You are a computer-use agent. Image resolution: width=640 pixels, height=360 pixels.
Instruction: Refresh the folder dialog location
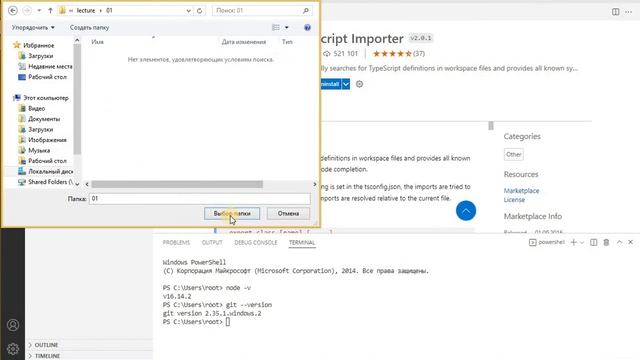(199, 11)
